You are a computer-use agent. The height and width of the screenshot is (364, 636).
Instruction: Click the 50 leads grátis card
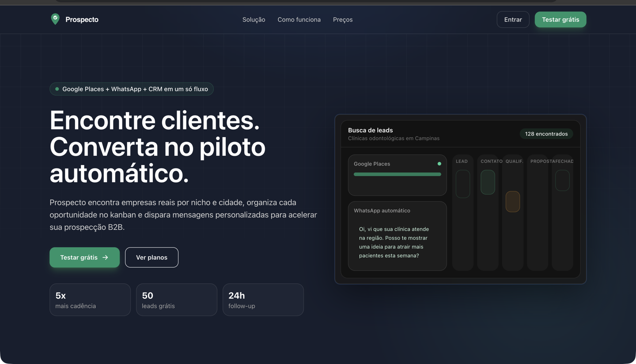177,300
